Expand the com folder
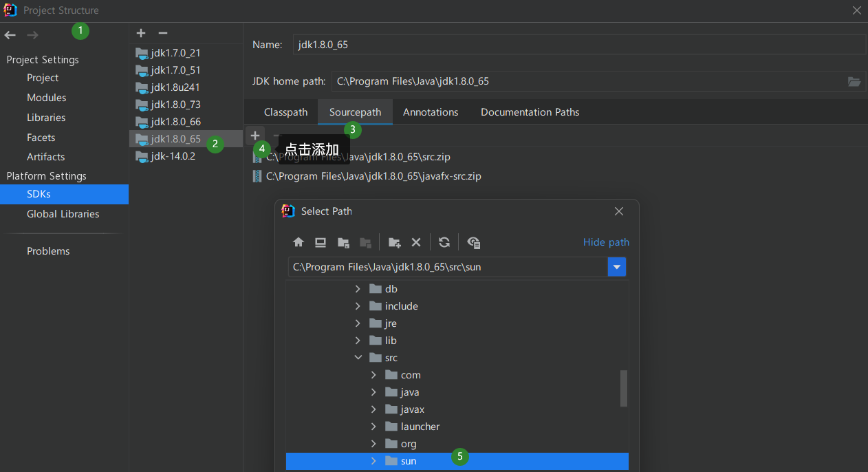The width and height of the screenshot is (868, 472). coord(373,375)
